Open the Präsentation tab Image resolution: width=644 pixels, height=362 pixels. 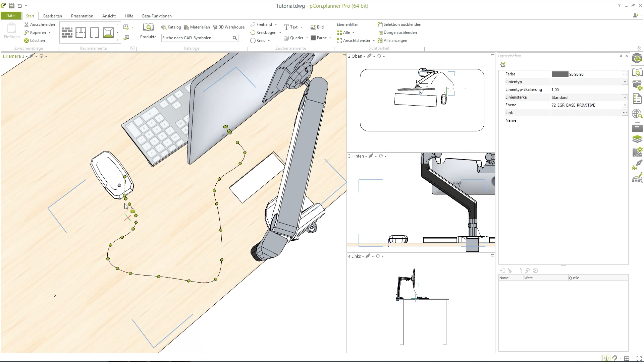pyautogui.click(x=82, y=16)
